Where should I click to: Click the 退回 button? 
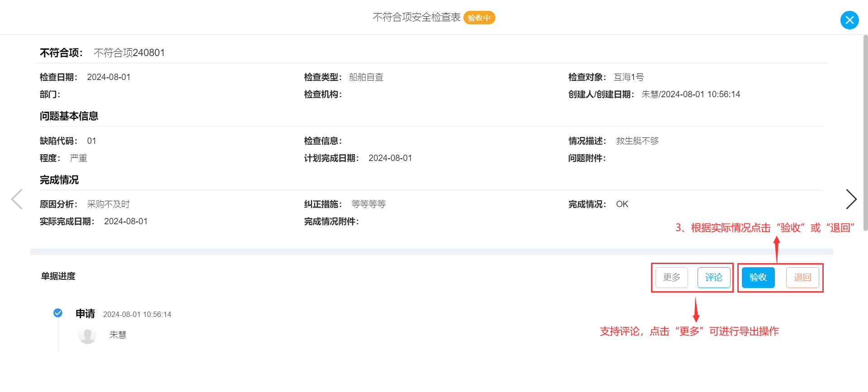coord(802,278)
